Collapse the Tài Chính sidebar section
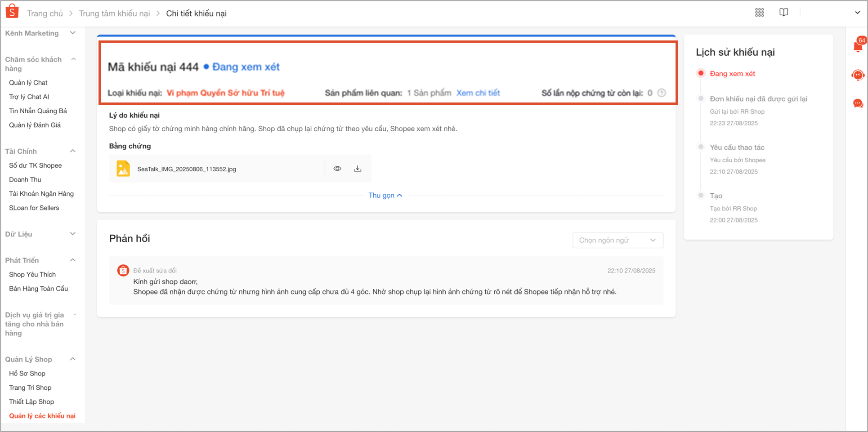Screen dimensions: 868x432 pyautogui.click(x=72, y=151)
